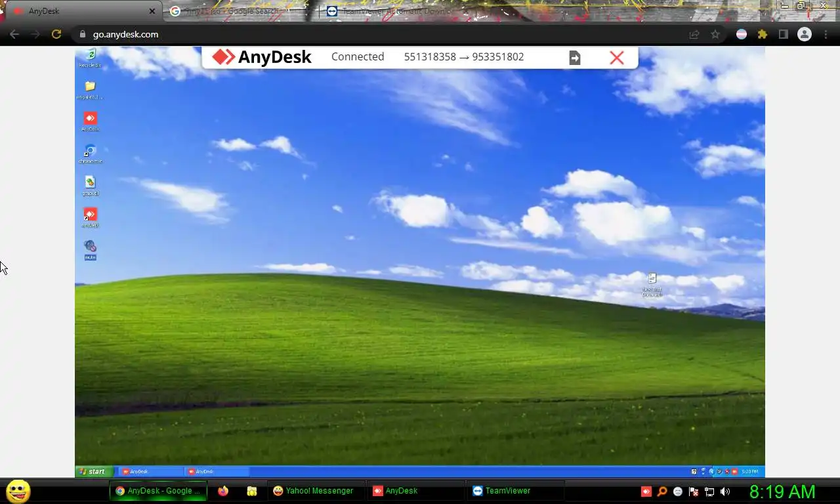Screen dimensions: 840x504
Task: Open the volume speaker tray icon
Action: point(725,492)
